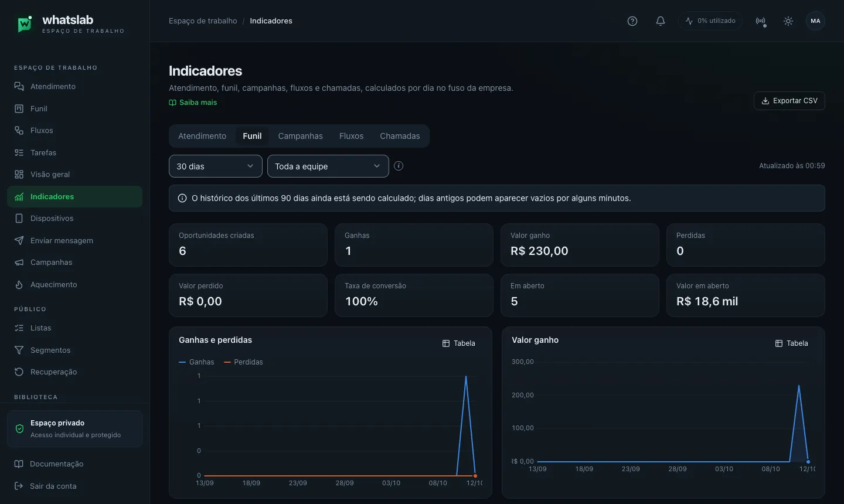The height and width of the screenshot is (504, 844).
Task: Show Tabela view for Ganhas e perdidas
Action: (459, 343)
